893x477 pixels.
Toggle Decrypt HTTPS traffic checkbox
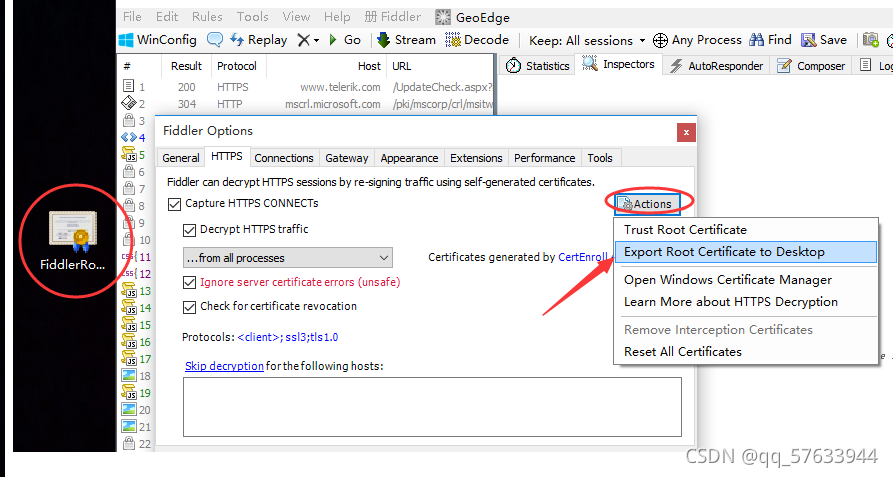click(189, 231)
